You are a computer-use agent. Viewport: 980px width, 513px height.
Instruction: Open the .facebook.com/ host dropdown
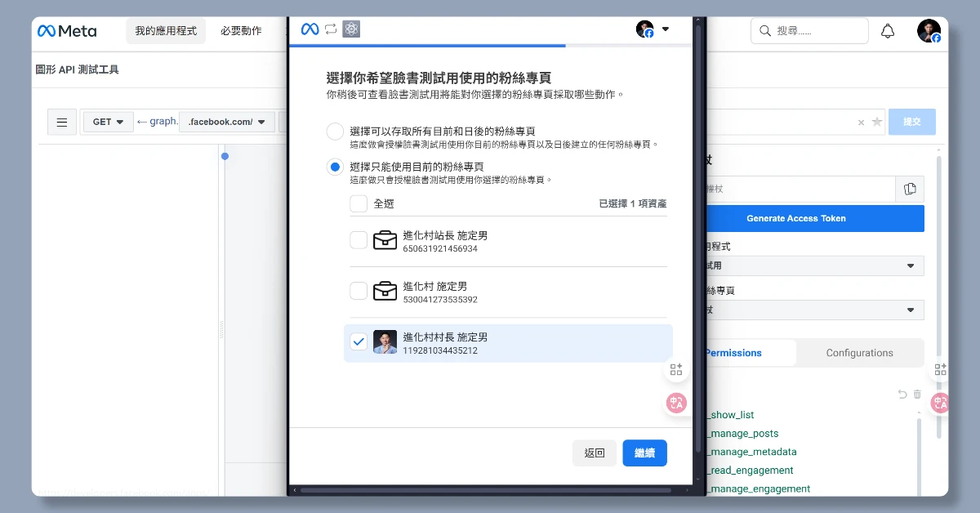point(226,123)
